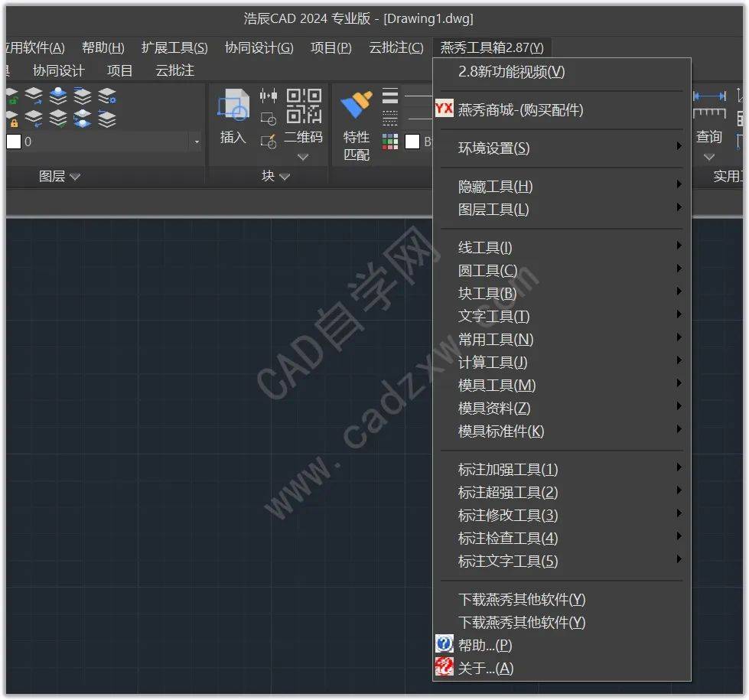Viewport: 749px width, 700px height.
Task: Switch to the 项目 ribbon tab
Action: pos(119,70)
